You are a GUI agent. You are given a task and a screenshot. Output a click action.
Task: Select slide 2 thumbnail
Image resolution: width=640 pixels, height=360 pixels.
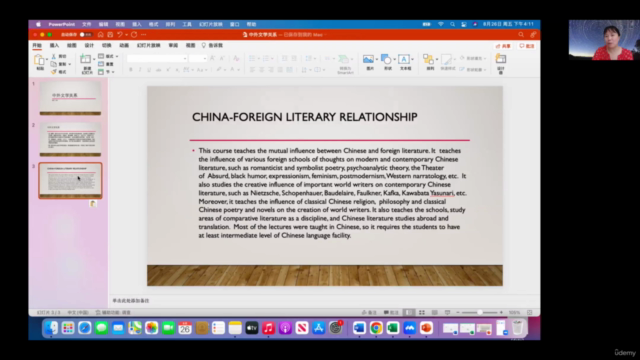pos(70,139)
